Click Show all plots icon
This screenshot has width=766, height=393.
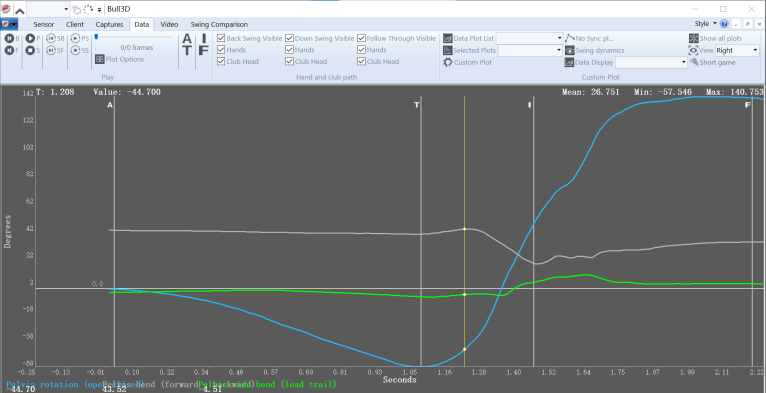[694, 38]
